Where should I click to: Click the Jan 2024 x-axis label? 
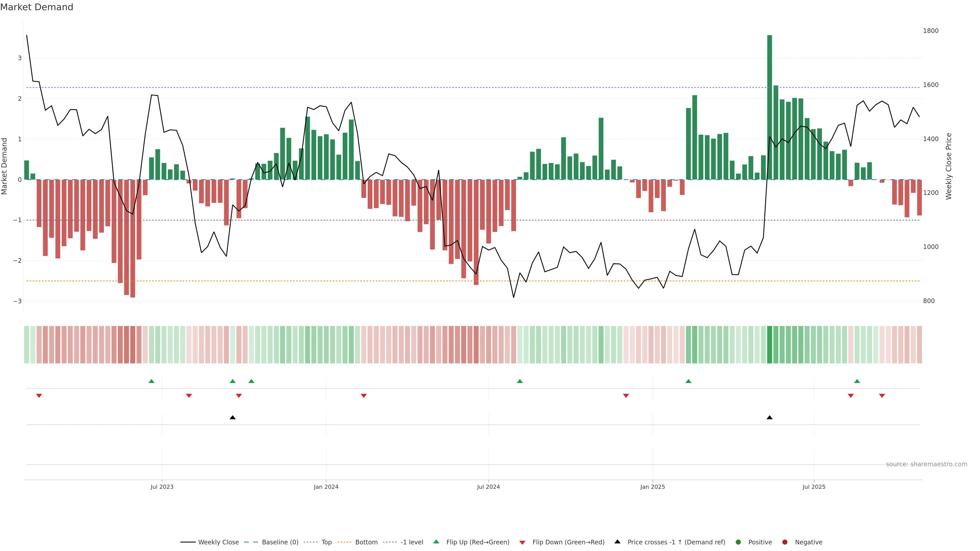[x=326, y=487]
